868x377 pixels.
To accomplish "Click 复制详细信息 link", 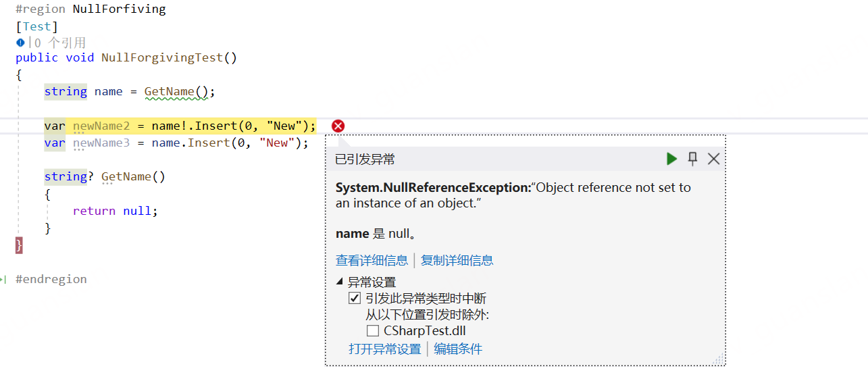I will [x=457, y=260].
